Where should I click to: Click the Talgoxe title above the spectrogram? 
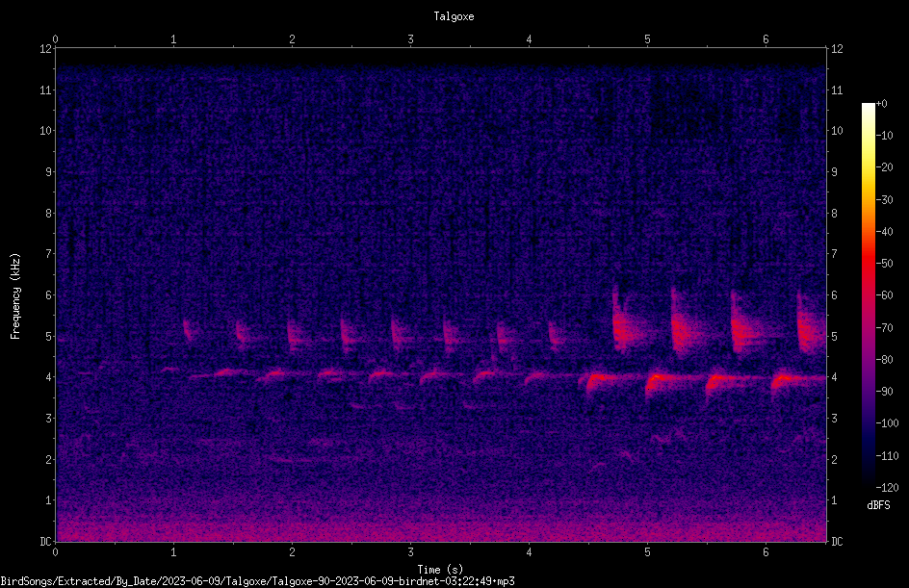[x=454, y=16]
